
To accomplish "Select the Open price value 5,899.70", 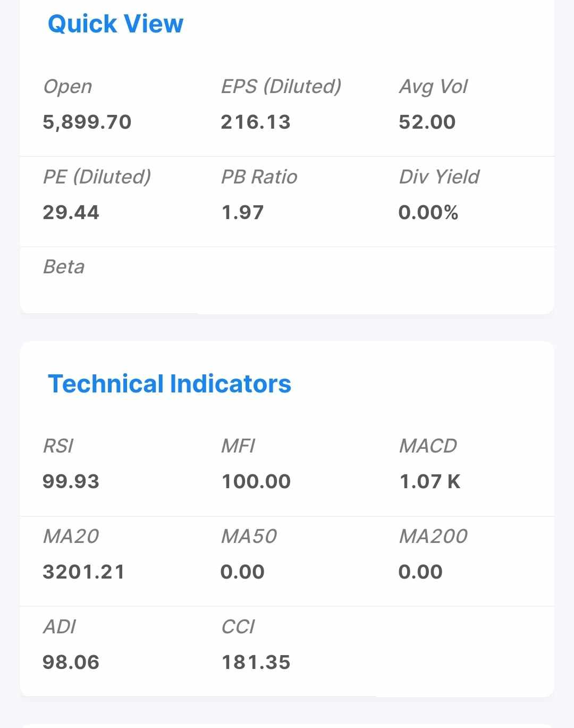I will pos(87,122).
